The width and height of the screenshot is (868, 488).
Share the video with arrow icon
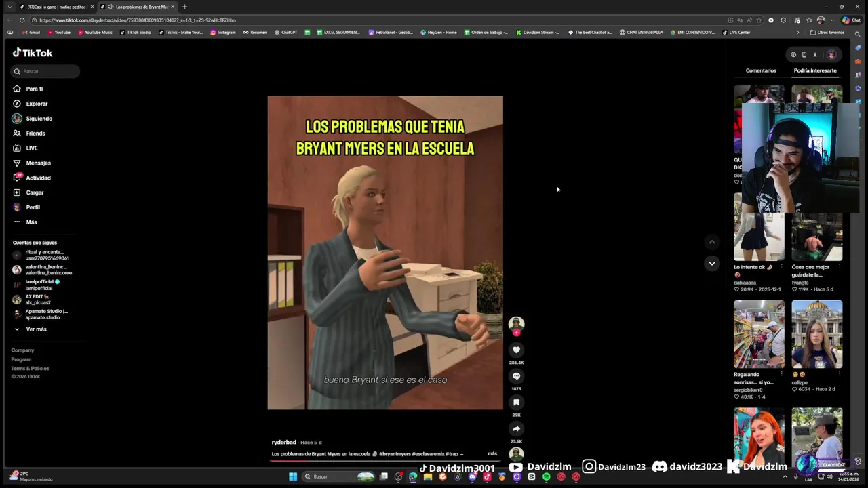click(x=516, y=429)
